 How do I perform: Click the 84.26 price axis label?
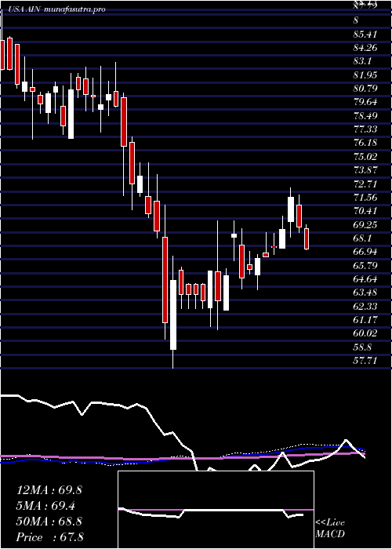coord(365,48)
